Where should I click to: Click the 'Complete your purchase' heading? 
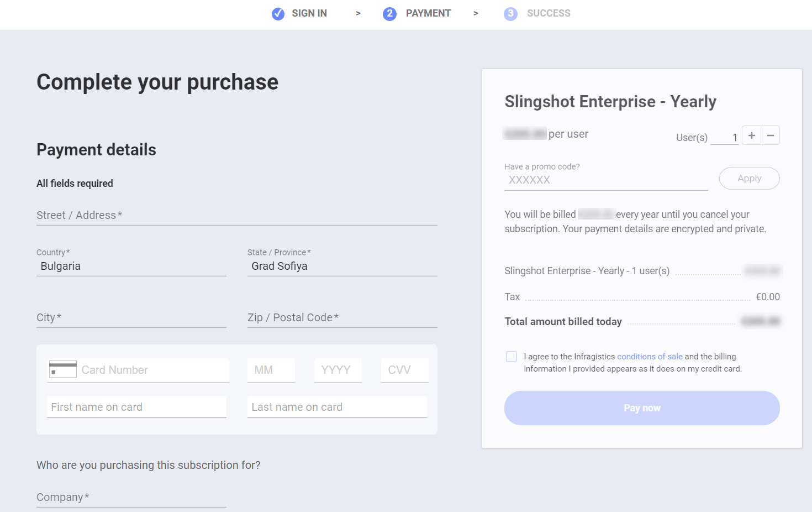[x=157, y=82]
